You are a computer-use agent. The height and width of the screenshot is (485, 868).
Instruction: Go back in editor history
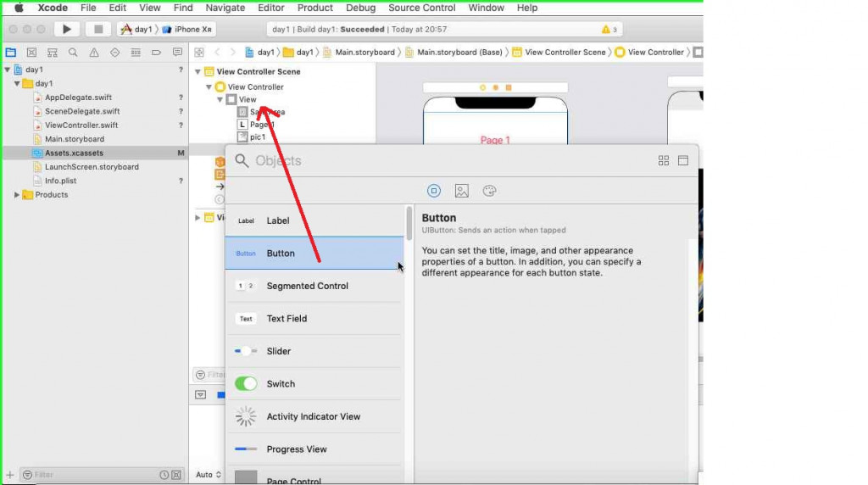pos(217,52)
